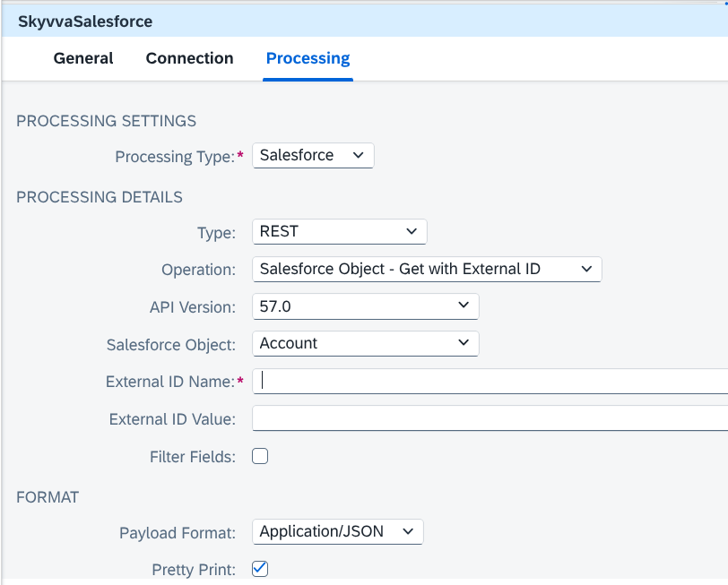Click the PROCESSING SETTINGS section heading

pos(107,121)
